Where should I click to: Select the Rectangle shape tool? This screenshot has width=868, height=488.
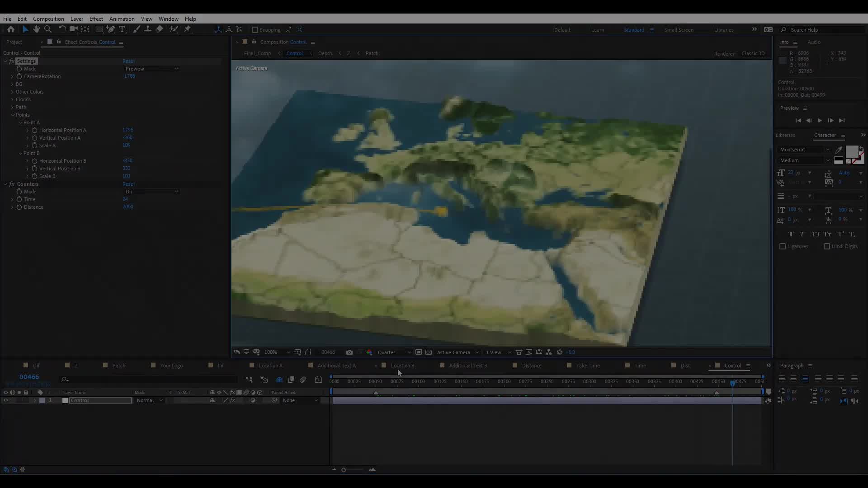[x=99, y=29]
